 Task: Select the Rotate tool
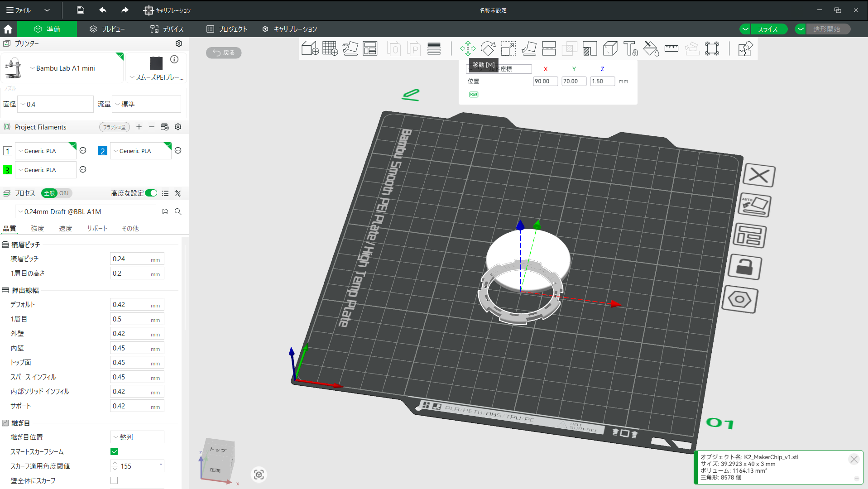pos(488,48)
